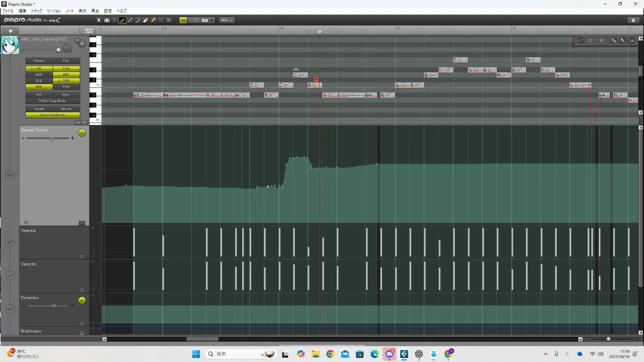Viewport: 644px width, 362px height.
Task: Click the Pitch Snap Mode button
Action: [x=53, y=101]
